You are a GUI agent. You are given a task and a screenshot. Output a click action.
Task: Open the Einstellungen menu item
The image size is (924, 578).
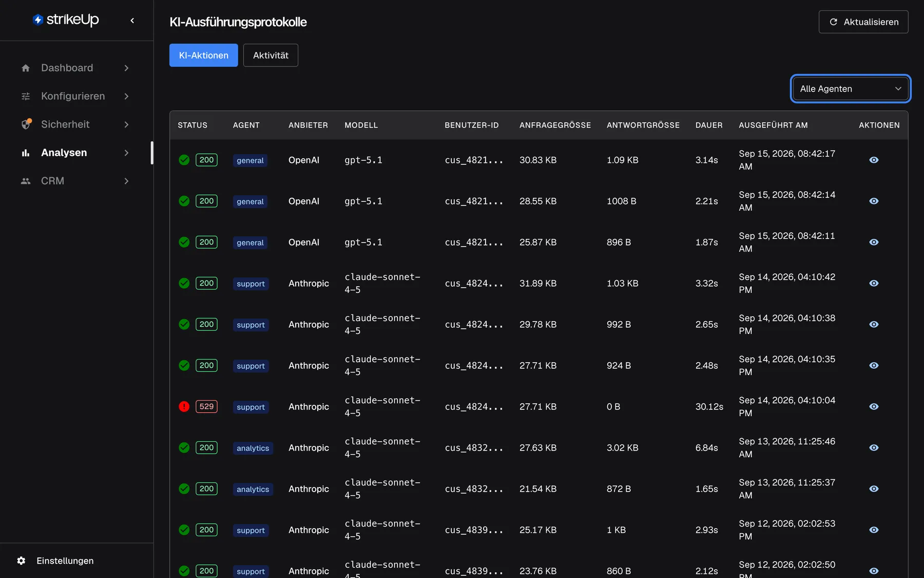[65, 561]
